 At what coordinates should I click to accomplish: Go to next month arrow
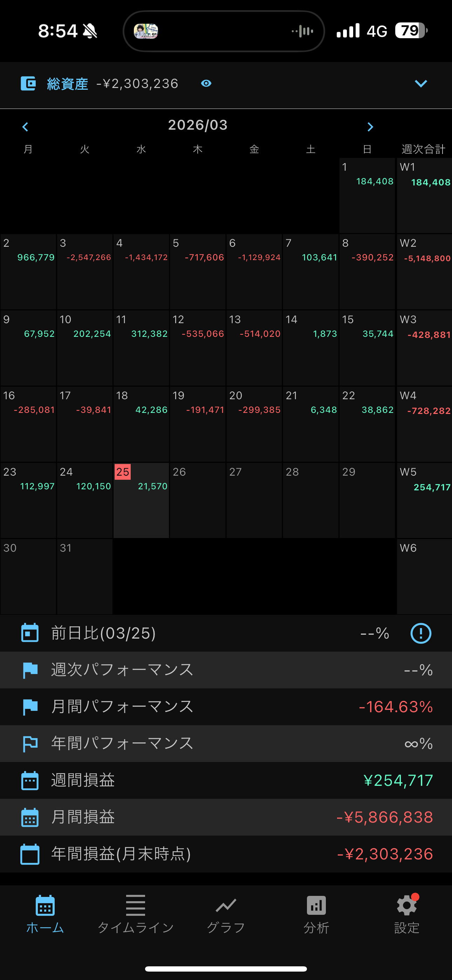pos(370,127)
